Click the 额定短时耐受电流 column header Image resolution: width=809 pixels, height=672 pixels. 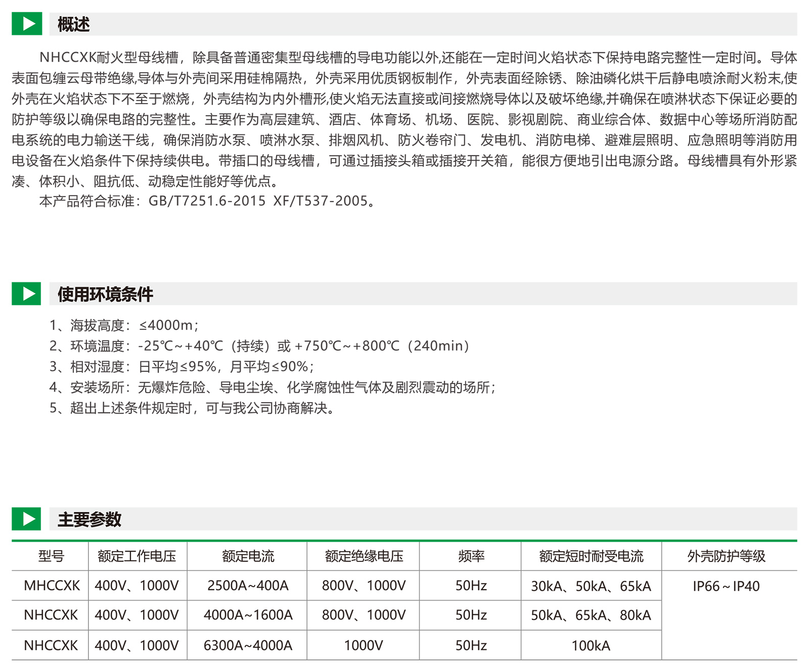591,556
